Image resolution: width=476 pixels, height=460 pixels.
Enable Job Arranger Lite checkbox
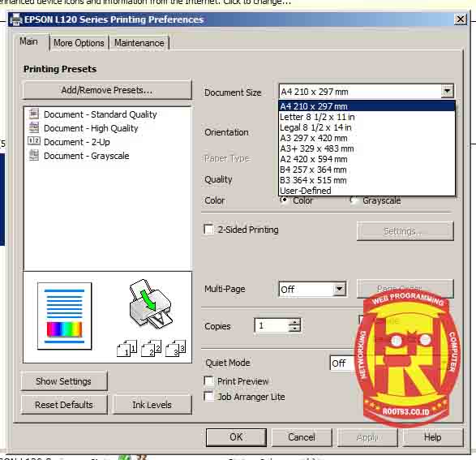(209, 396)
